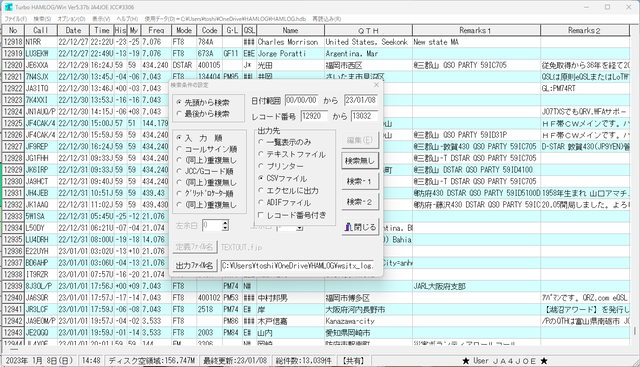Select エクセルに出力 output option
The width and height of the screenshot is (640, 367).
click(x=289, y=191)
